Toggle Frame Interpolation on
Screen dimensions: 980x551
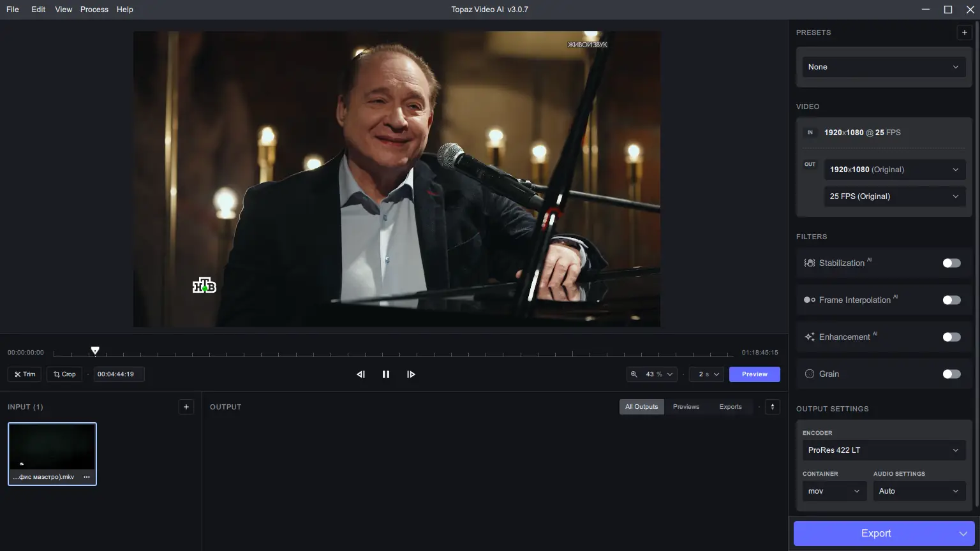(951, 300)
